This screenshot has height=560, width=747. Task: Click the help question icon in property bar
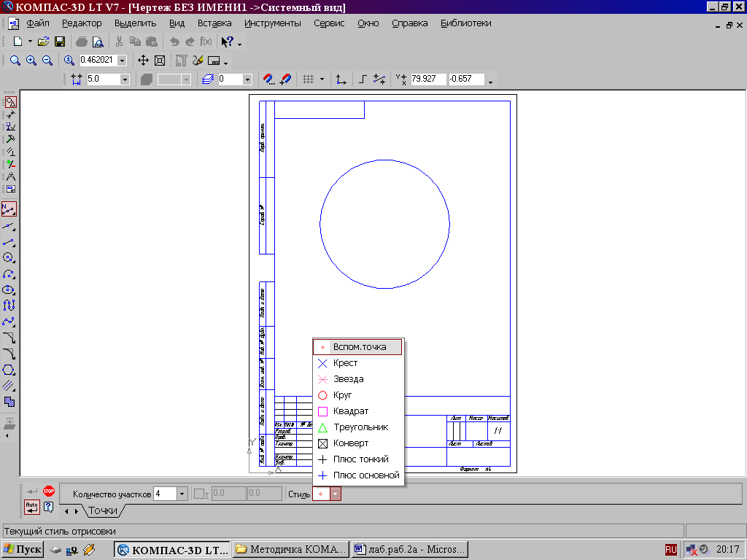(x=49, y=507)
